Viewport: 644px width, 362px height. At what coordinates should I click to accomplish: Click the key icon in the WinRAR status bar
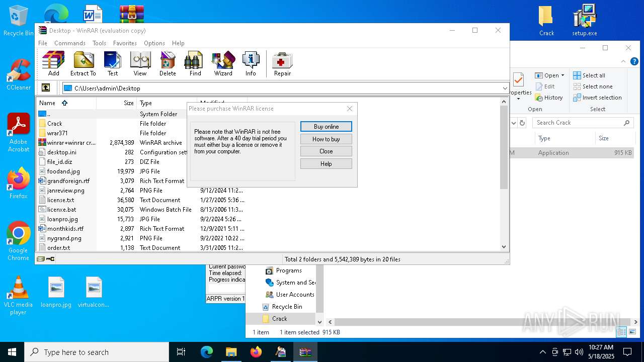50,259
